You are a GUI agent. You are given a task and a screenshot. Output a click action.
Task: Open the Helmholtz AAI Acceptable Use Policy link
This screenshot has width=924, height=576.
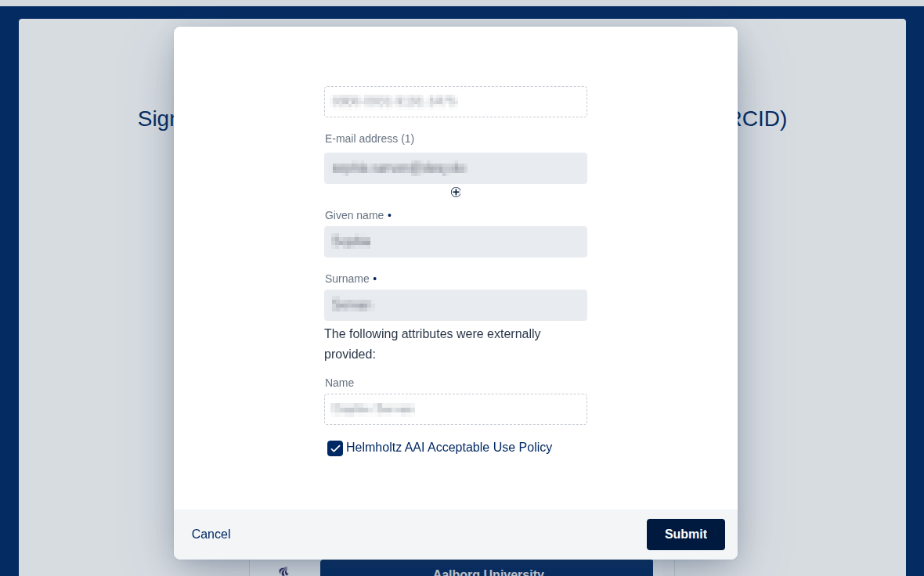point(449,448)
